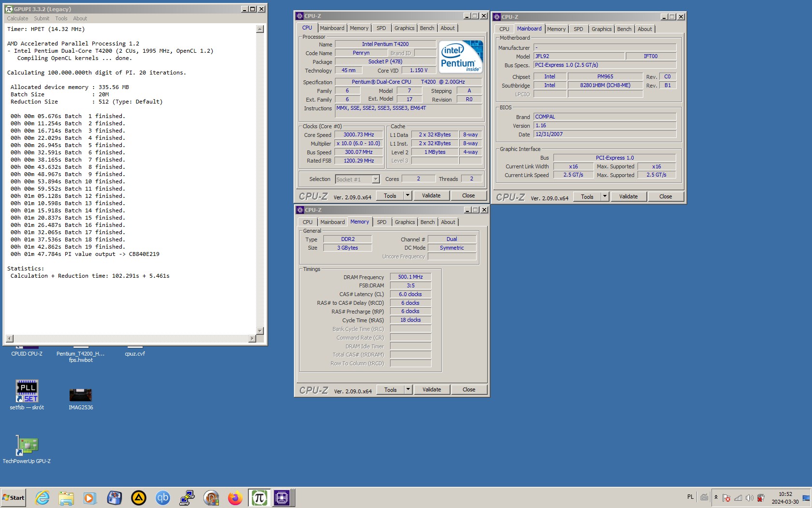The width and height of the screenshot is (812, 508).
Task: Click Validate in the Mainboard window
Action: pyautogui.click(x=628, y=196)
